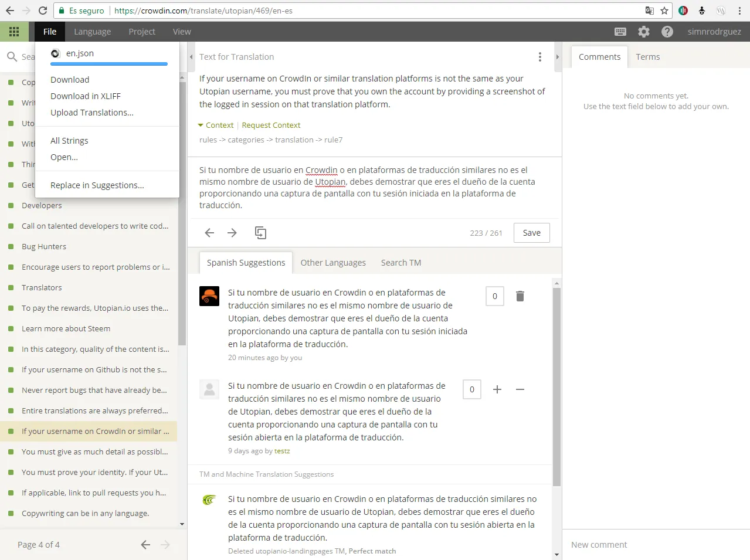750x560 pixels.
Task: Open the three-dot menu beside Text for Translation
Action: [x=540, y=57]
